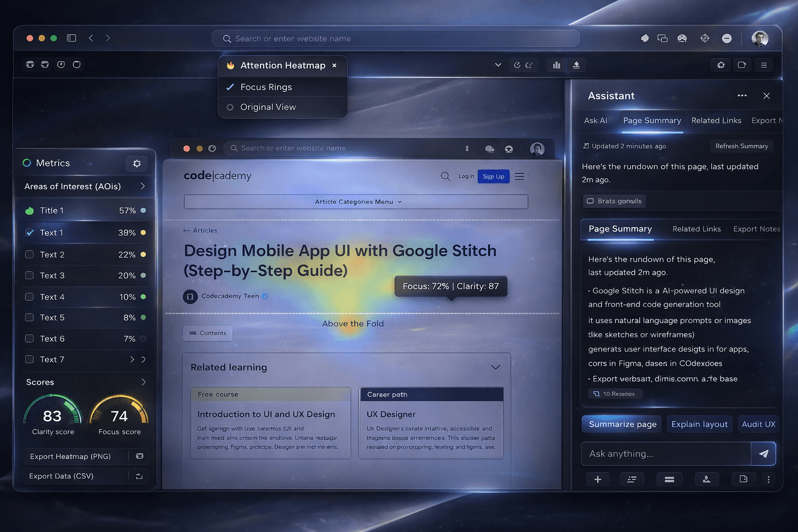
Task: Click the Summarize page button
Action: pyautogui.click(x=622, y=424)
